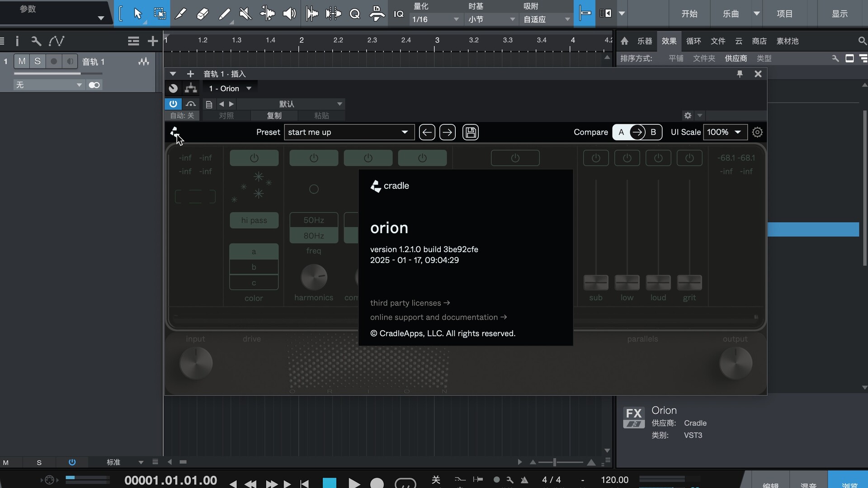This screenshot has width=868, height=488.
Task: Start playback with the play button
Action: point(354,483)
